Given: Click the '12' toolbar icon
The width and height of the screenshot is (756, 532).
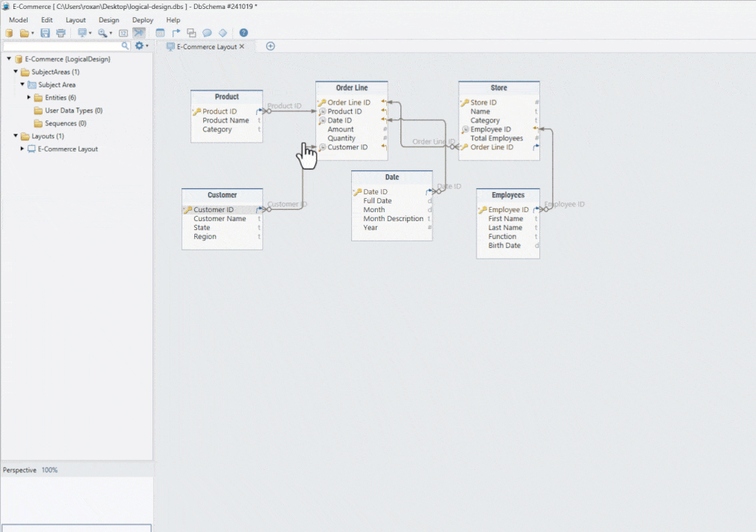Looking at the screenshot, I should (x=123, y=33).
